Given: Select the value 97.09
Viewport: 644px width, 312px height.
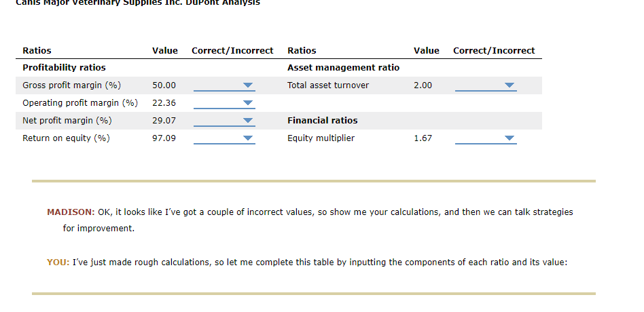Looking at the screenshot, I should point(164,138).
